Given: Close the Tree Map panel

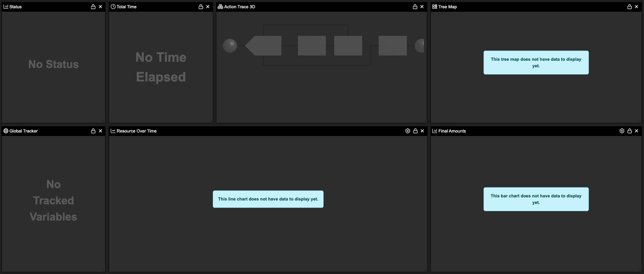Looking at the screenshot, I should point(636,7).
